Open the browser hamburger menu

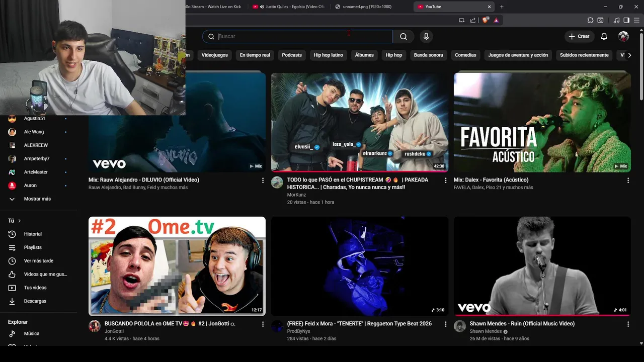pyautogui.click(x=636, y=20)
